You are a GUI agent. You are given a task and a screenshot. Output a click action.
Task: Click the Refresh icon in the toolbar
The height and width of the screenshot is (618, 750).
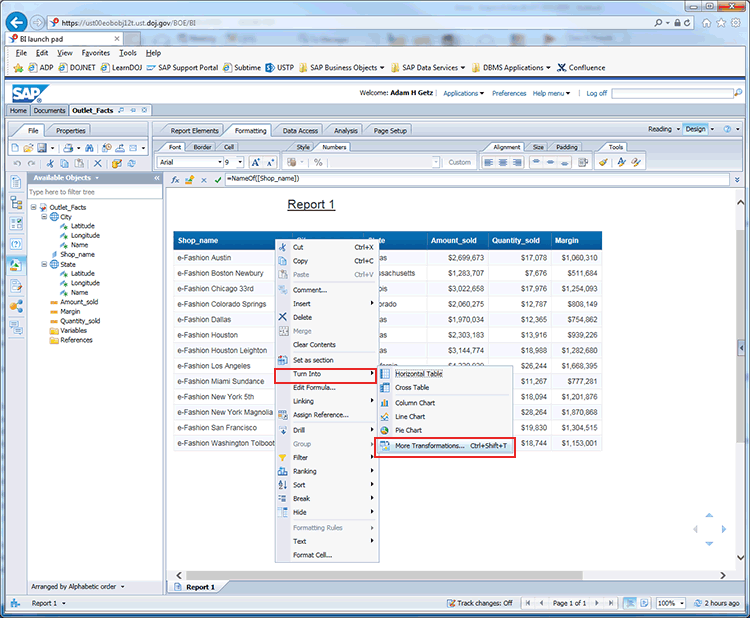click(x=132, y=164)
